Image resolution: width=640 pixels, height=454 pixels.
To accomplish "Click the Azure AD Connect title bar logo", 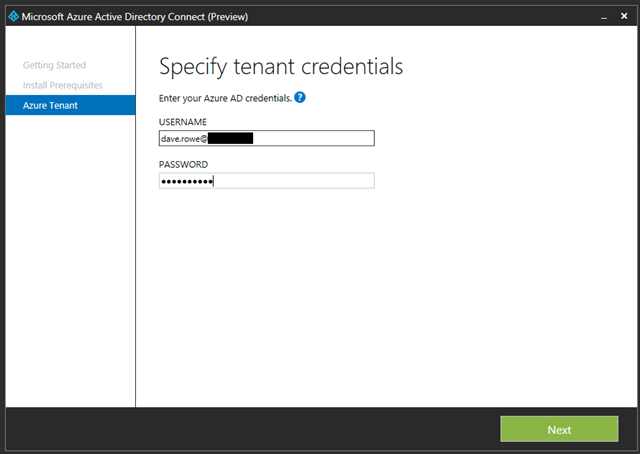I will [13, 16].
